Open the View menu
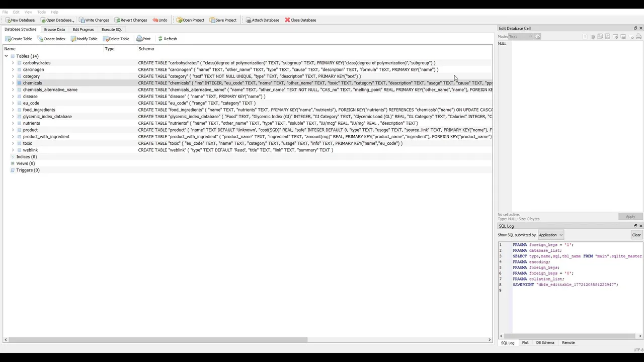The height and width of the screenshot is (362, 644). point(28,12)
